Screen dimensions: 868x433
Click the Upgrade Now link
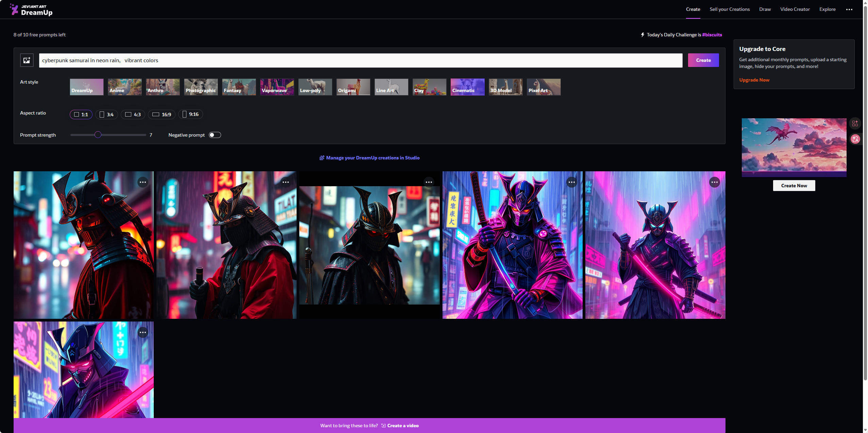point(754,80)
